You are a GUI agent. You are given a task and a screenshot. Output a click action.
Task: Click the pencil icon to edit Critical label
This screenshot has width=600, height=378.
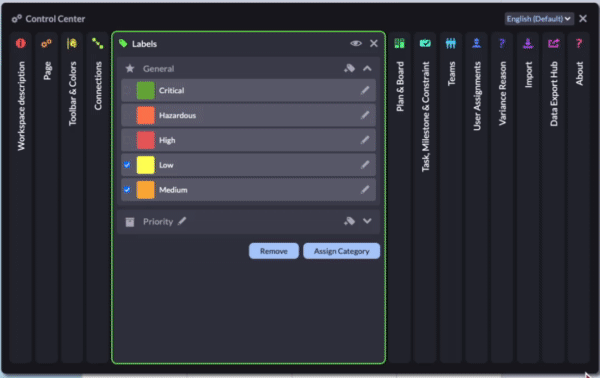pyautogui.click(x=365, y=90)
